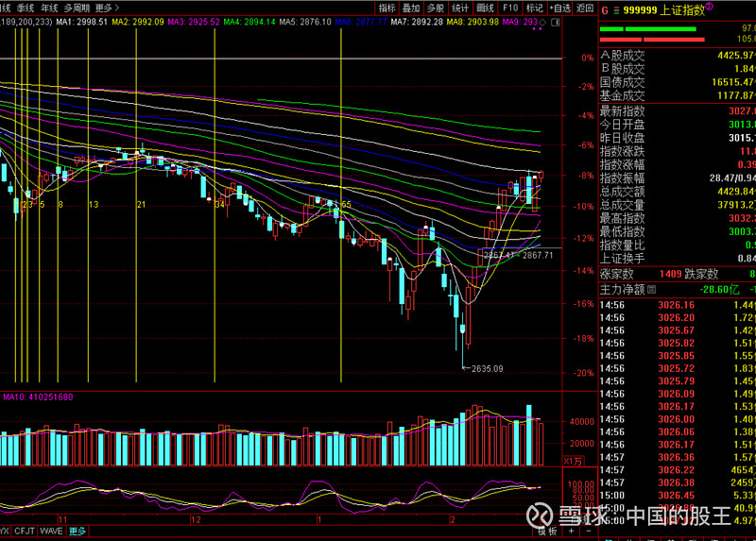This screenshot has height=541, width=756.
Task: Click the − zoom-out button near 模板
Action: [x=588, y=531]
